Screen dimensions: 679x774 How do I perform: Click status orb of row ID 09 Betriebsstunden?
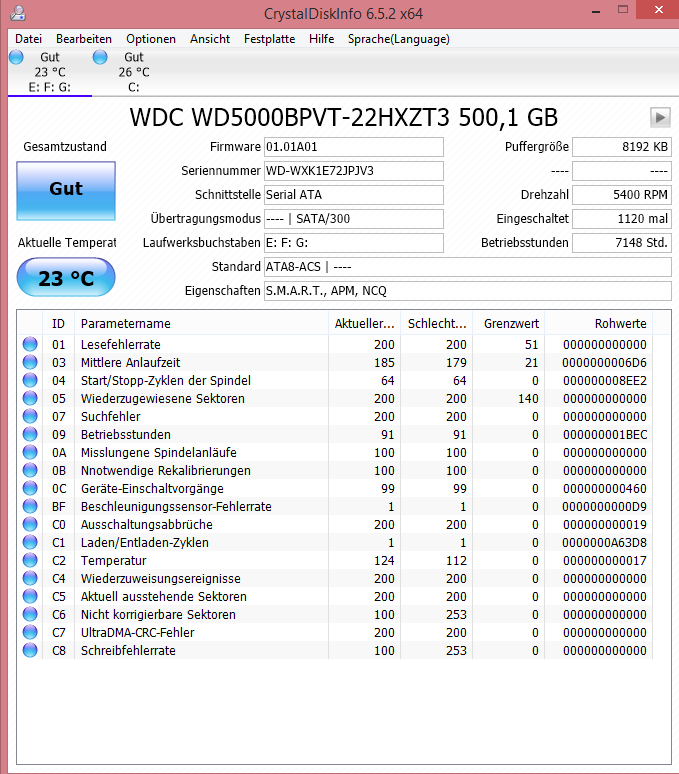(x=30, y=434)
